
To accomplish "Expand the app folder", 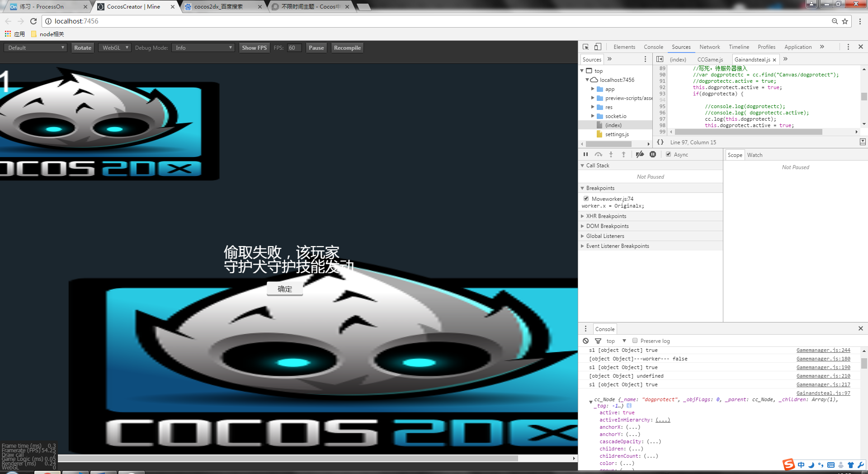I will [593, 89].
